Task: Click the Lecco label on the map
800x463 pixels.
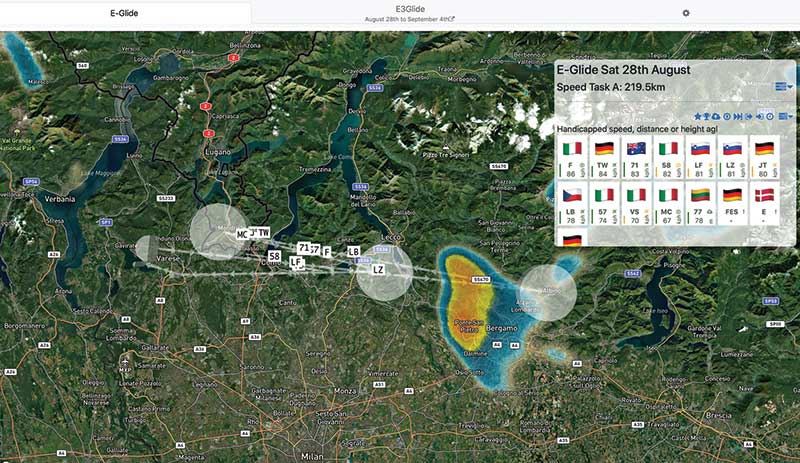Action: [391, 237]
